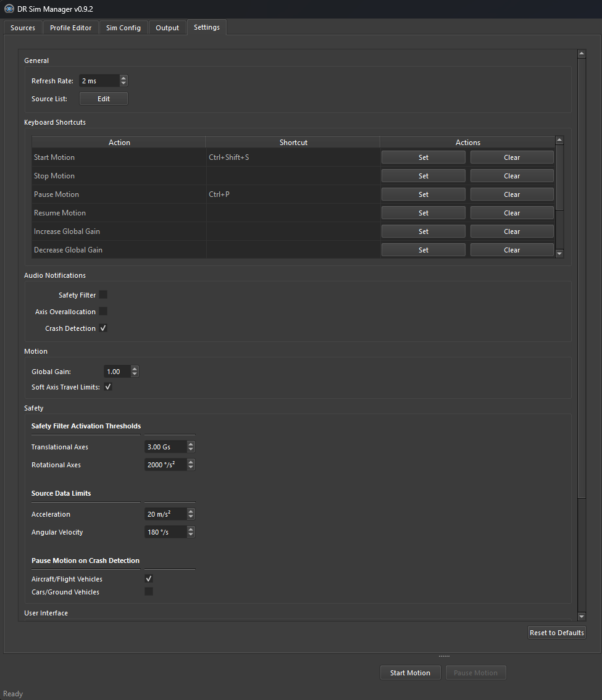Screen dimensions: 602x700
Task: Decrease Rotational Axes threshold
Action: tap(191, 467)
